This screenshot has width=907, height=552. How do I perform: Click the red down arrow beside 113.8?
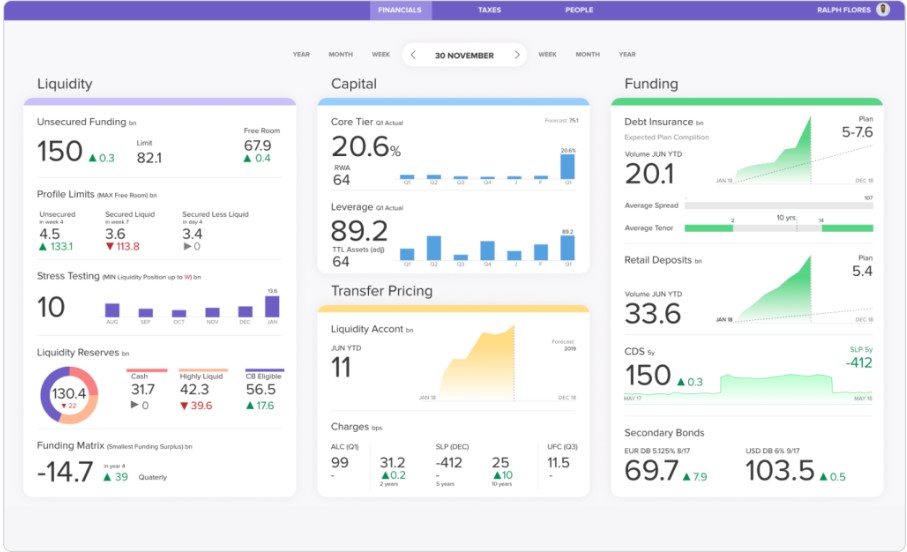tap(110, 246)
